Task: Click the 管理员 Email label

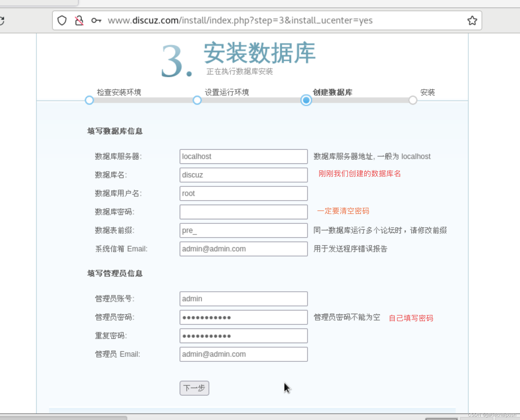Action: [118, 354]
